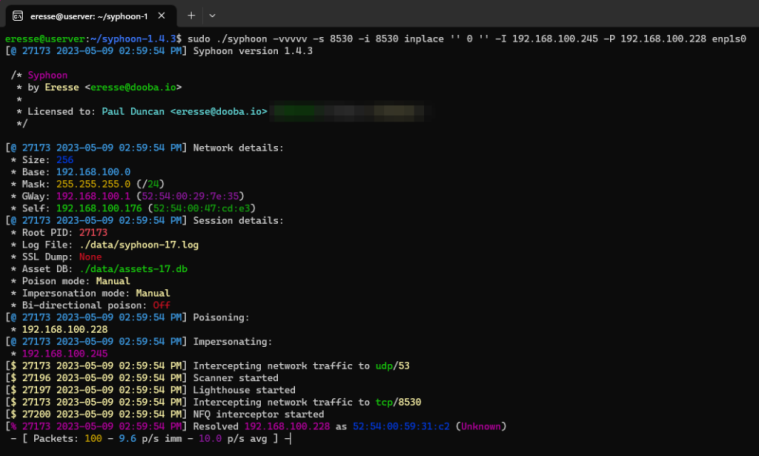Click the resolved MAC 52:54:00:59:31:c2
759x456 pixels.
[x=401, y=426]
